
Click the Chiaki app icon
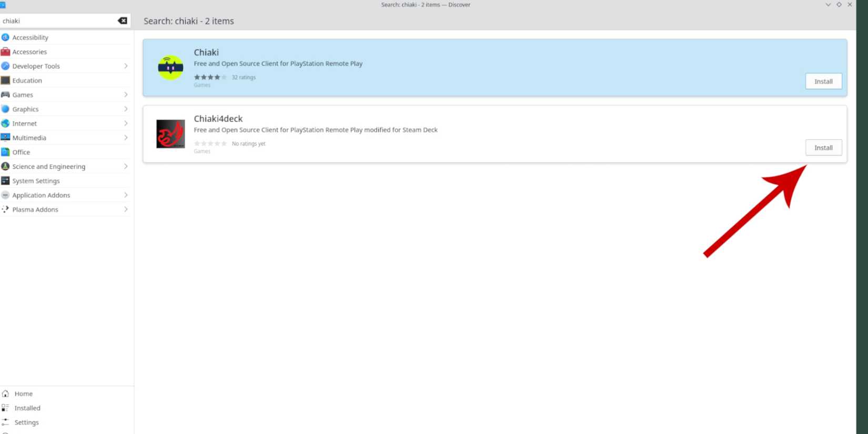point(170,68)
